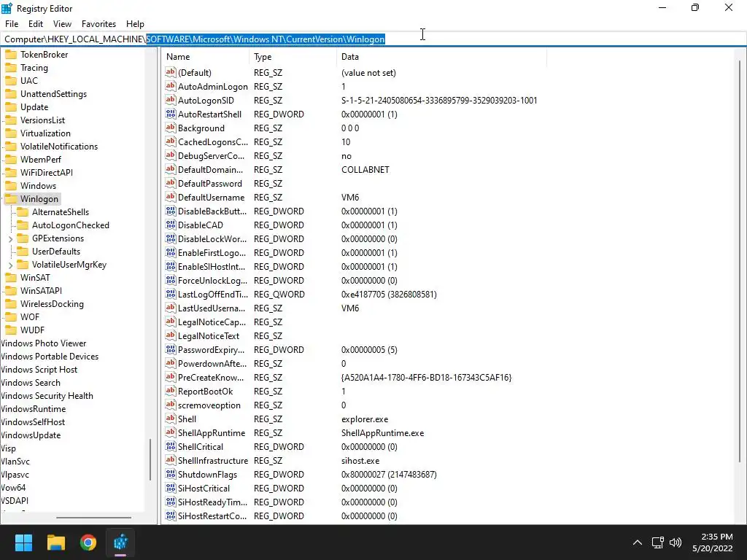Select the AutoRestartShell DWORD icon
This screenshot has height=560, width=747.
coord(170,114)
